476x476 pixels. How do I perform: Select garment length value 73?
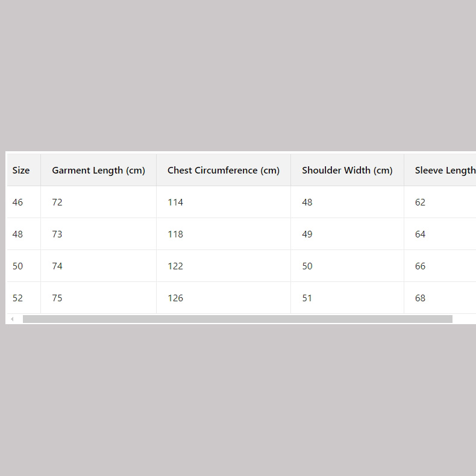point(57,234)
